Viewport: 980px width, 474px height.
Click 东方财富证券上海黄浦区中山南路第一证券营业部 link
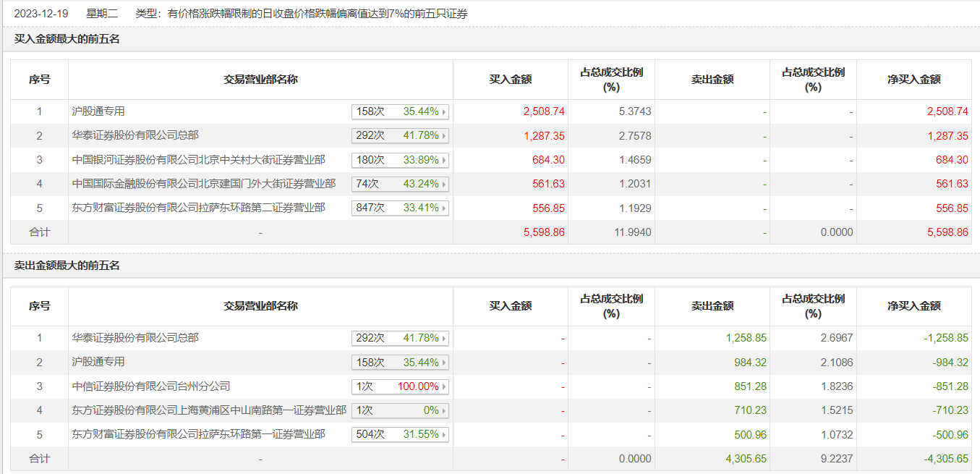click(x=209, y=410)
